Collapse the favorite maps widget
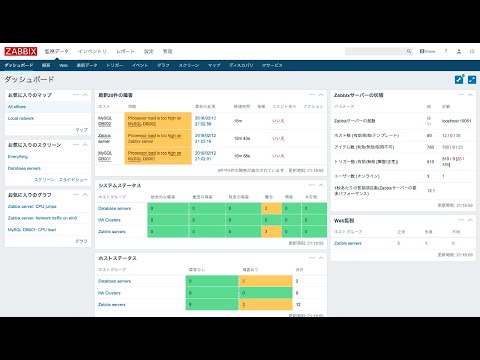 pos(85,95)
